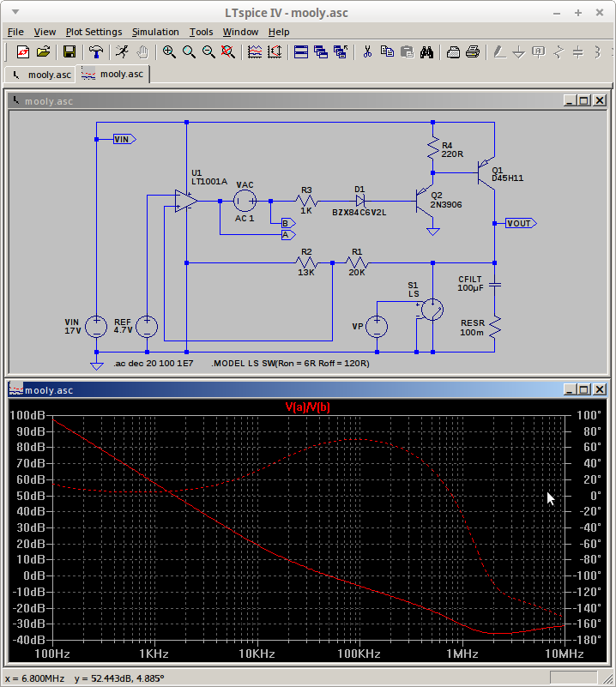Switch to the schematic mooly.asc tab
Viewport: 616px width, 687px height.
click(40, 75)
